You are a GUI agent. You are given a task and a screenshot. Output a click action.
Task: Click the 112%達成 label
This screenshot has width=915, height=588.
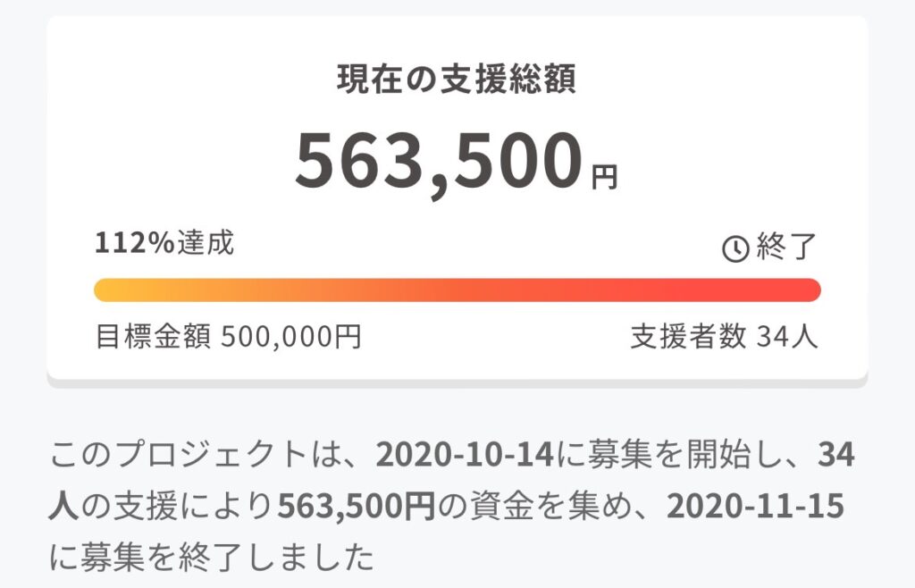164,243
